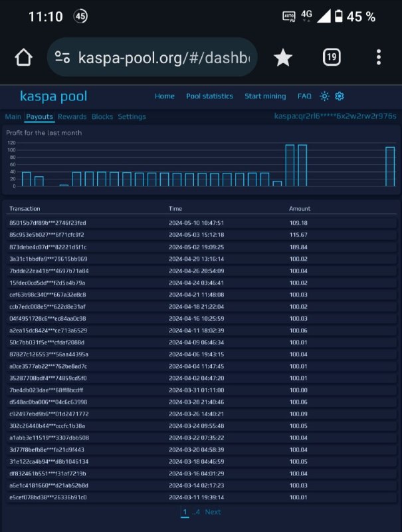The width and height of the screenshot is (402, 532).
Task: Open transaction e5cef078bd38***26336b91c0
Action: [48, 497]
